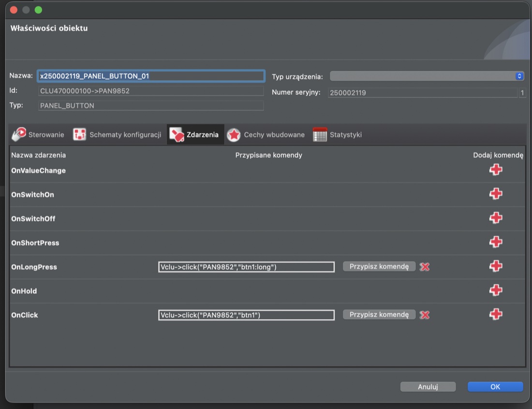Click the OnSwitchOff event name
The height and width of the screenshot is (409, 532).
click(x=33, y=219)
